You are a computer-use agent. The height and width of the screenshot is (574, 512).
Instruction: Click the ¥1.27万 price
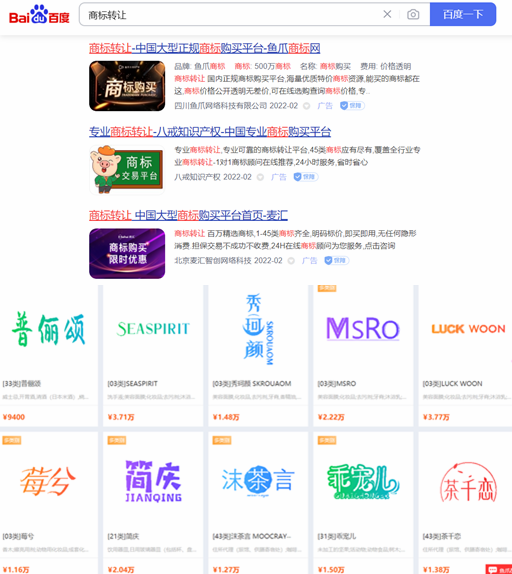coord(226,570)
